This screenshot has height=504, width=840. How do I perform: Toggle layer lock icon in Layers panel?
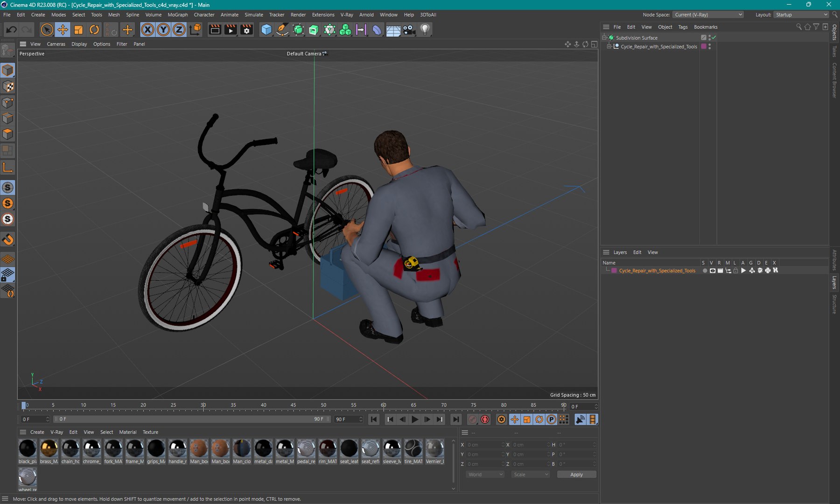[736, 270]
